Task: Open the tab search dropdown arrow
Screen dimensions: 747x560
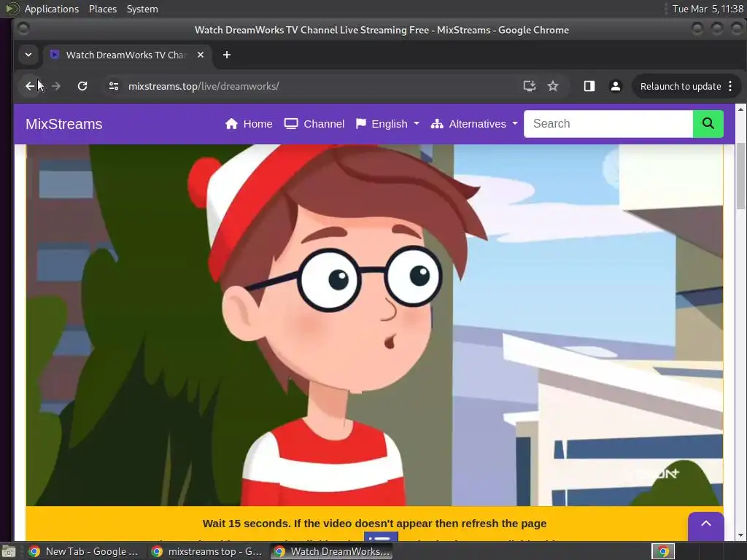Action: 28,55
